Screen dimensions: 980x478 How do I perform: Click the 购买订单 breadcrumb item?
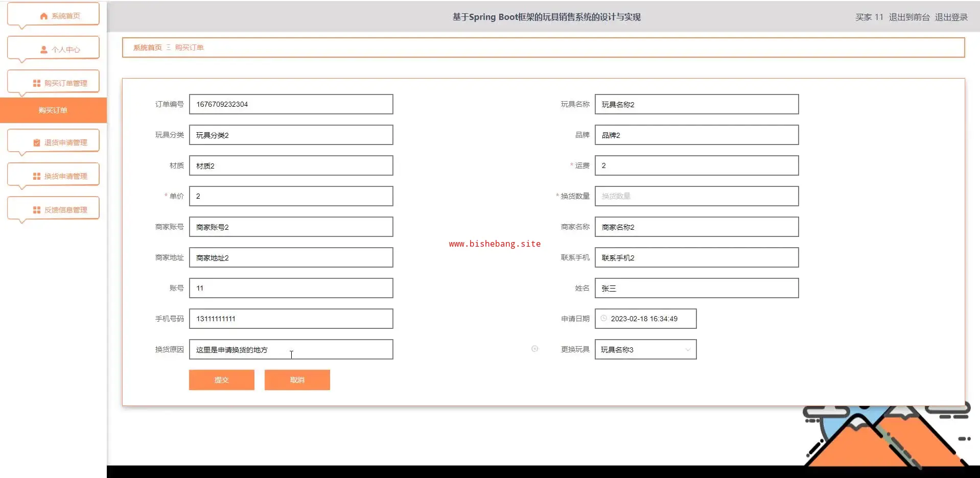click(x=190, y=47)
